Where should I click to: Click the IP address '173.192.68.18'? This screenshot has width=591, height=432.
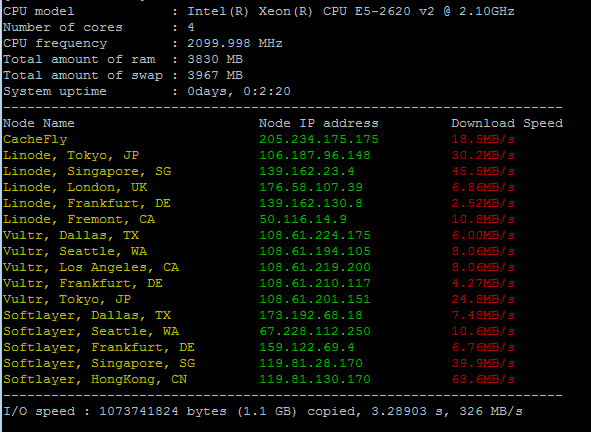tap(311, 316)
